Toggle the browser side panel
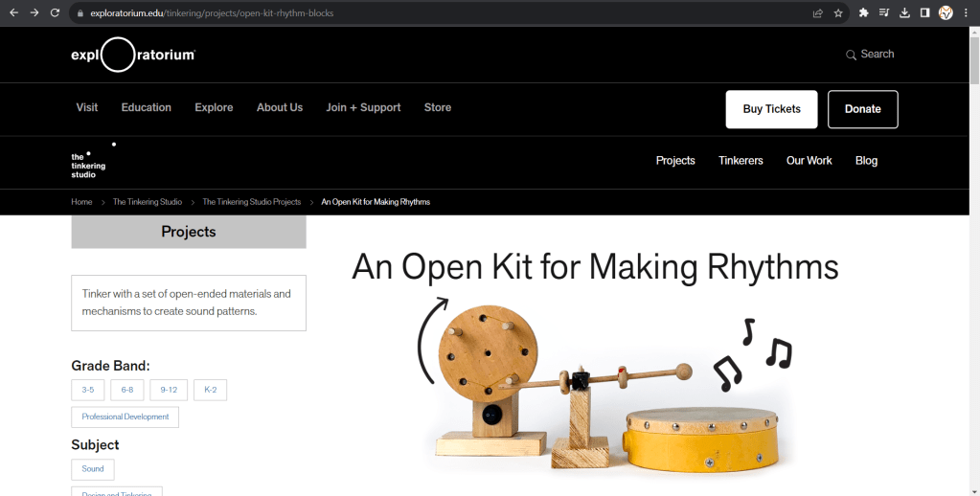The width and height of the screenshot is (980, 496). click(924, 13)
